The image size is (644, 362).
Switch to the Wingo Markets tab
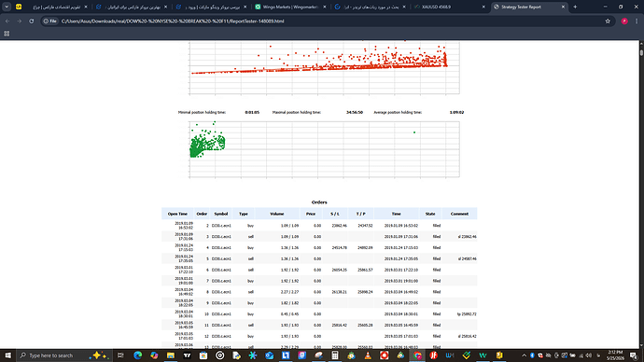(x=290, y=7)
